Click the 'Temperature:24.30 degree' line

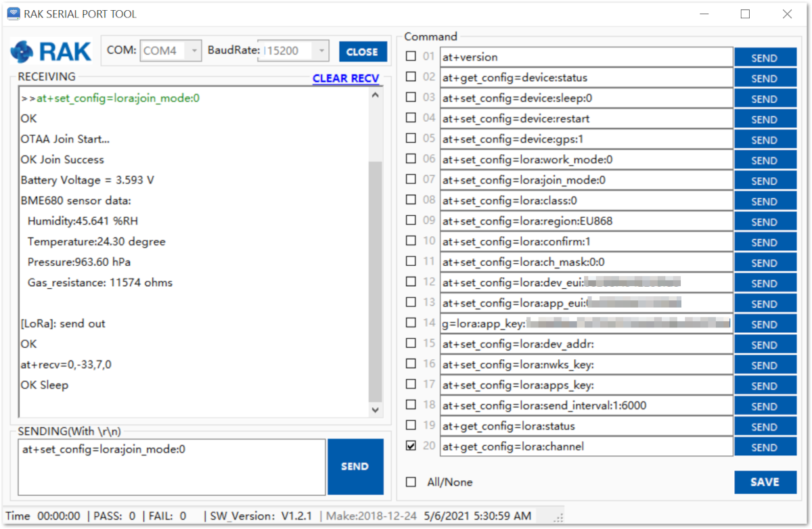pos(96,241)
